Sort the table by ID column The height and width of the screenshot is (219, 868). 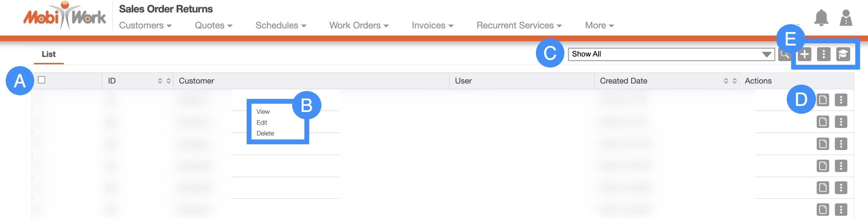164,81
